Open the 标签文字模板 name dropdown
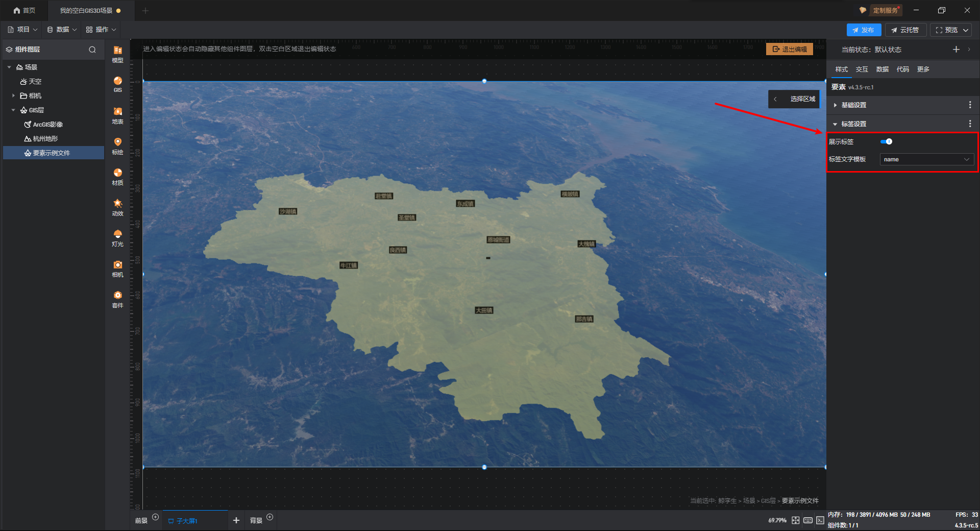The width and height of the screenshot is (980, 531). click(926, 159)
